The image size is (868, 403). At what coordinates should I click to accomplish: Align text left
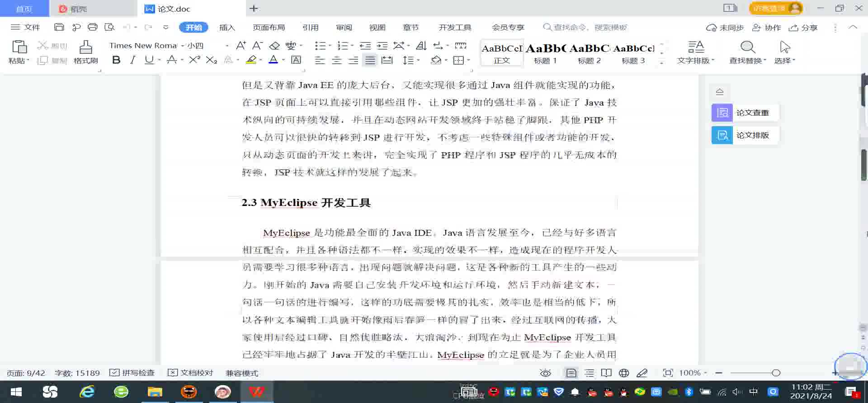click(x=320, y=60)
